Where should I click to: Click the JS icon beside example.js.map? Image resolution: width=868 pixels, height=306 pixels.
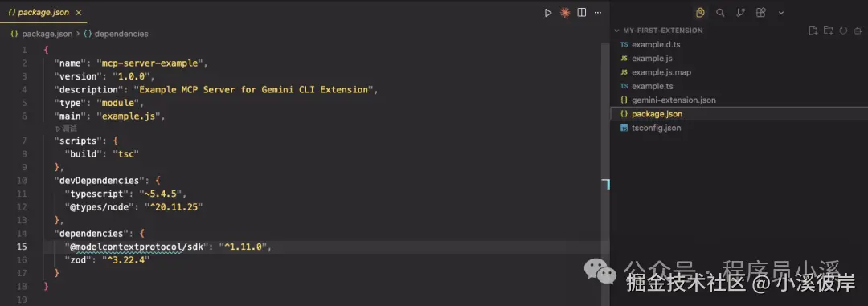tap(624, 72)
